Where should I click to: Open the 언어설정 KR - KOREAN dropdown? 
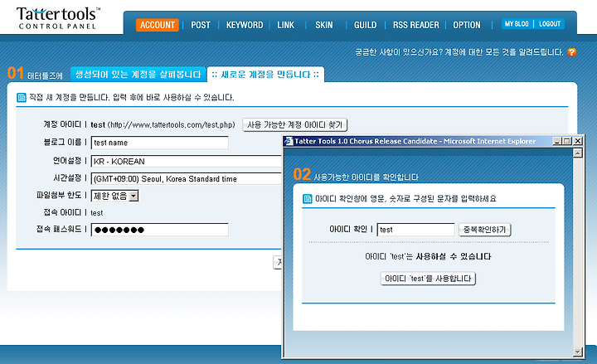tap(187, 162)
